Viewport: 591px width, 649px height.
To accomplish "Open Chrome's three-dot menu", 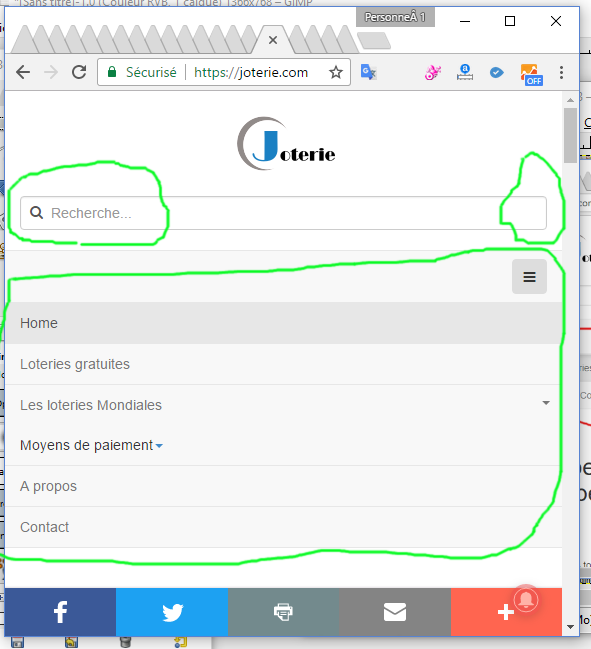I will [561, 72].
